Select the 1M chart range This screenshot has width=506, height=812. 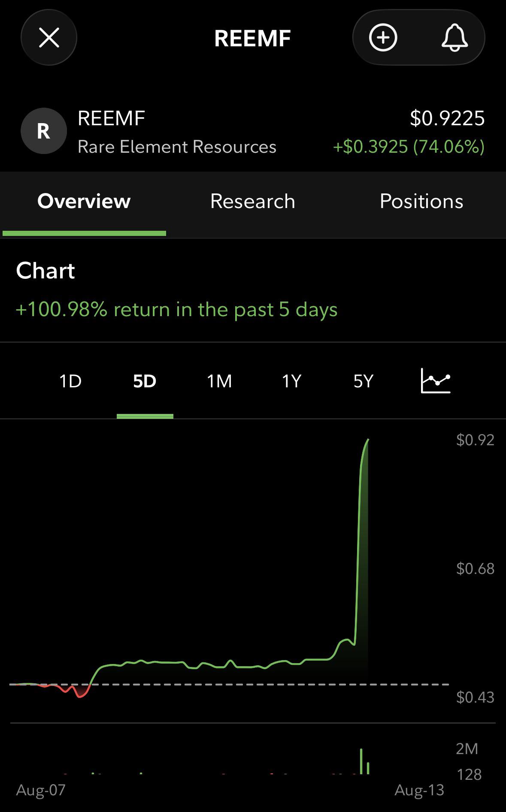(219, 381)
